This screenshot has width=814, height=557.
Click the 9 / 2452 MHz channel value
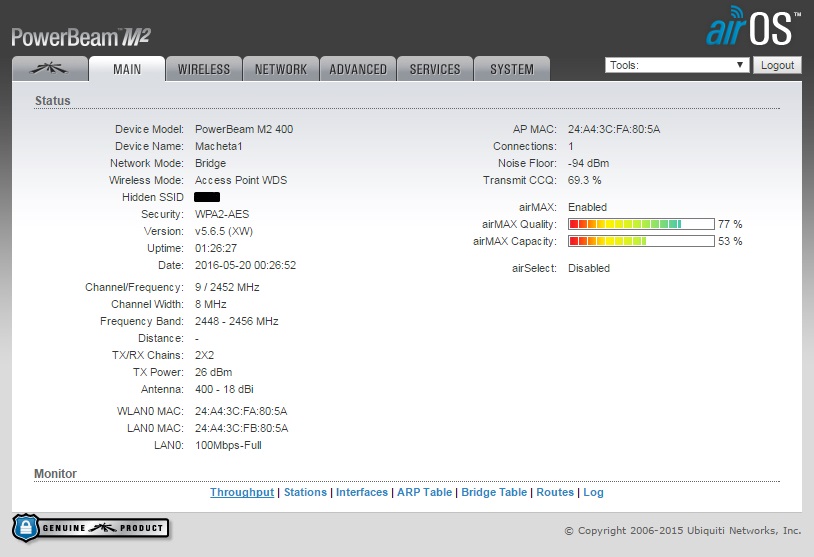[227, 287]
